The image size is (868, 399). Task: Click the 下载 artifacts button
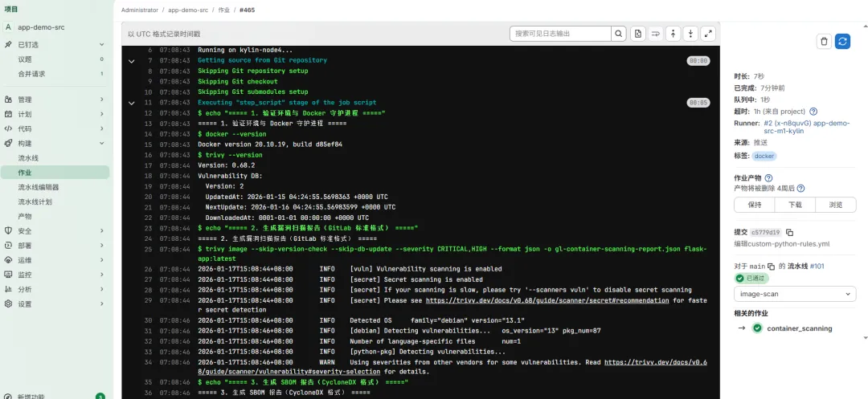pos(795,205)
